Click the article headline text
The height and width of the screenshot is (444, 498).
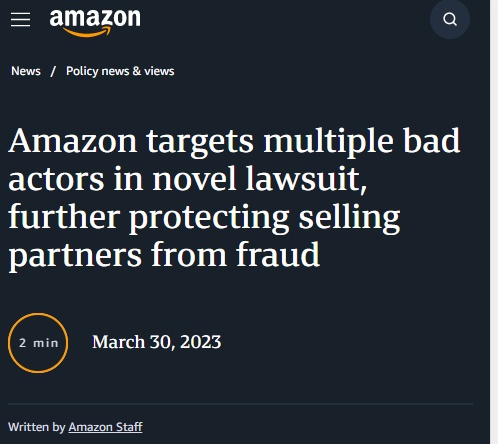[x=234, y=198]
